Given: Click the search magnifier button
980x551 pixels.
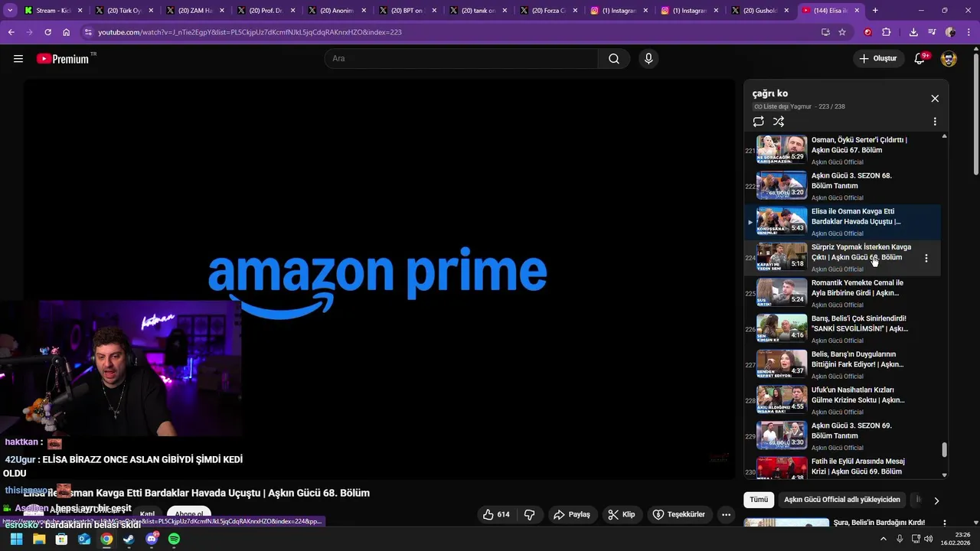Looking at the screenshot, I should click(x=614, y=59).
